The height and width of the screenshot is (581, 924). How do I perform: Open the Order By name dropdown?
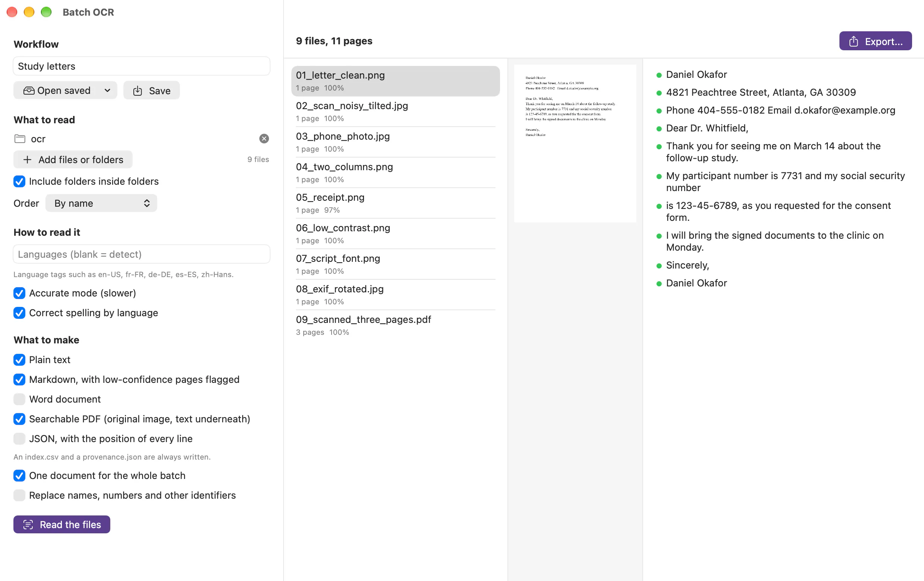click(x=101, y=203)
